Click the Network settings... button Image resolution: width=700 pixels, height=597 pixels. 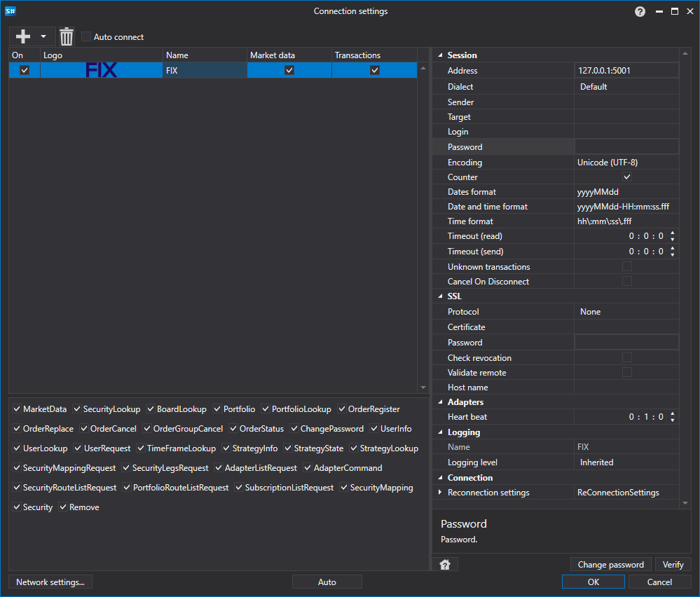(50, 582)
